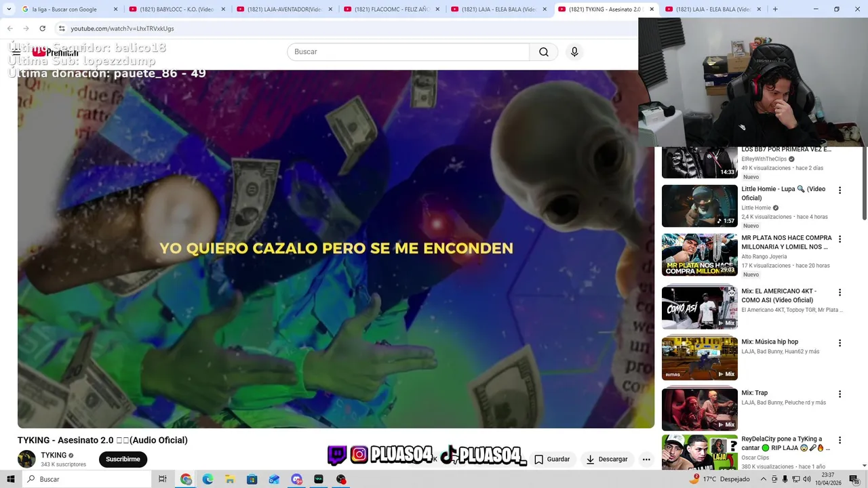Click in Windows taskbar Buscar search box
The width and height of the screenshot is (868, 488).
tap(87, 479)
